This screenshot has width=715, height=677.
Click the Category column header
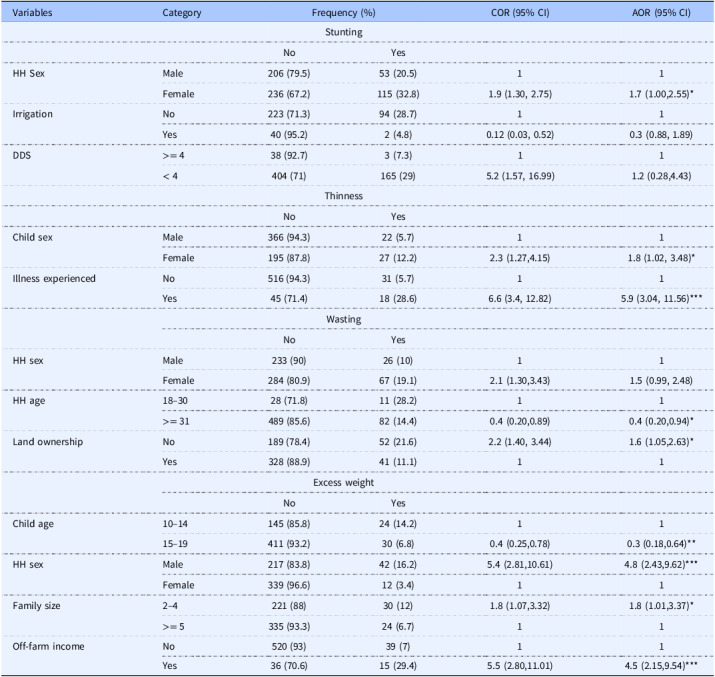(181, 13)
